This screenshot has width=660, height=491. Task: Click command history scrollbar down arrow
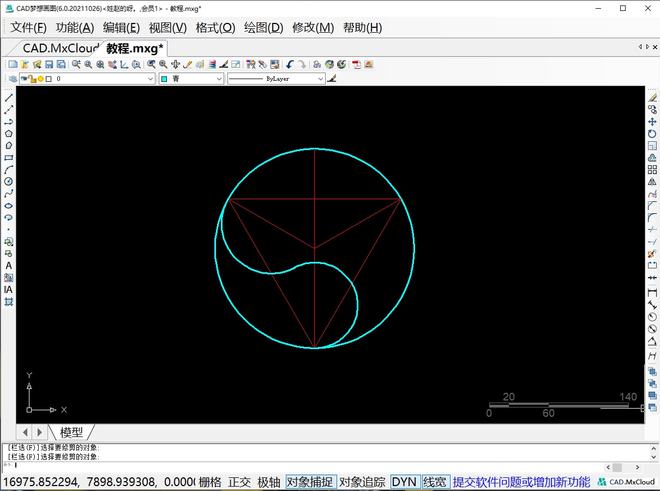coord(654,456)
